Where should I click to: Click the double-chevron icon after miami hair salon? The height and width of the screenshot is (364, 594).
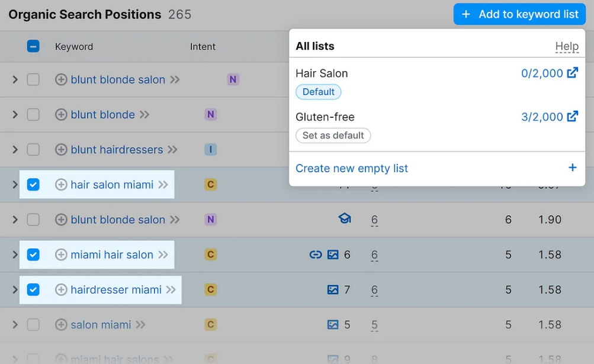click(163, 255)
